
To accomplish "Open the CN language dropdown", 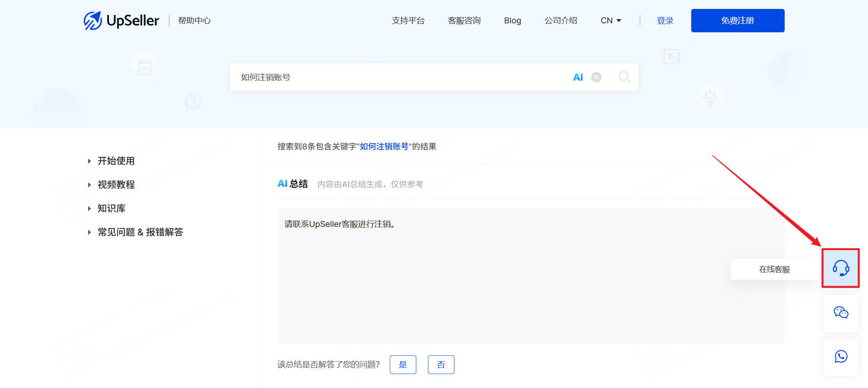I will [x=611, y=21].
